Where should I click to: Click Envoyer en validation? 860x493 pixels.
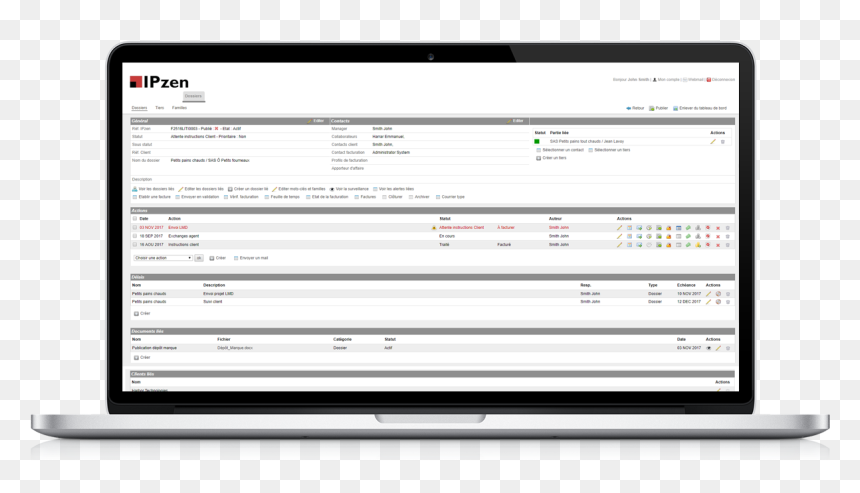pos(197,197)
